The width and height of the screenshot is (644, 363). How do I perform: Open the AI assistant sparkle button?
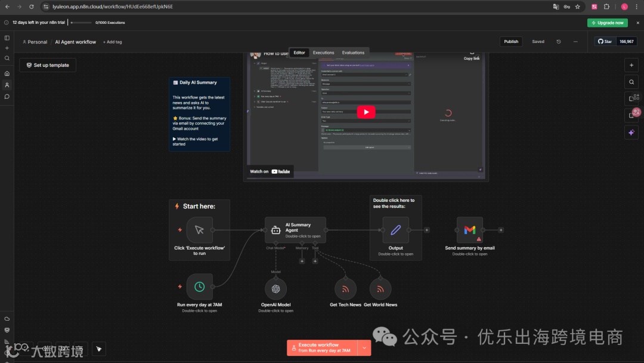pos(631,133)
